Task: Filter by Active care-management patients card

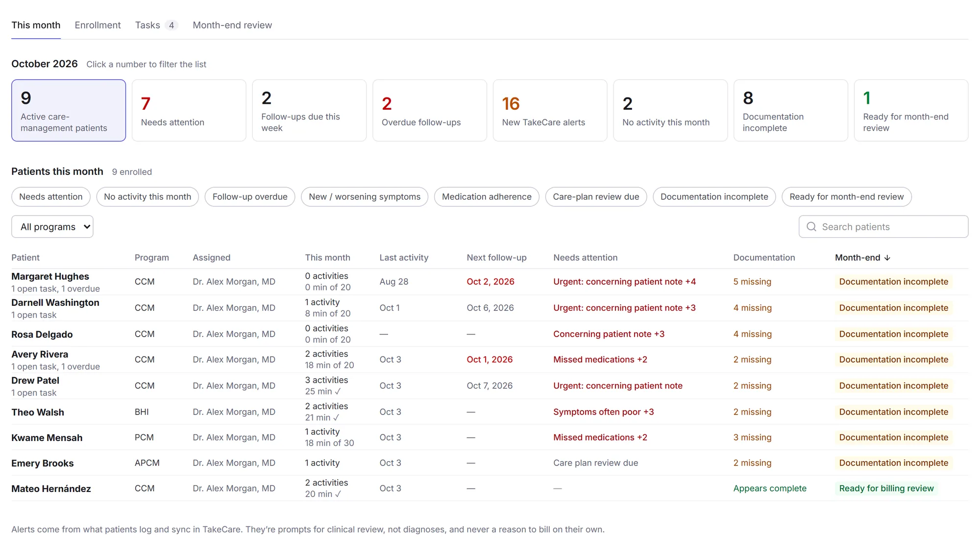Action: [x=69, y=111]
